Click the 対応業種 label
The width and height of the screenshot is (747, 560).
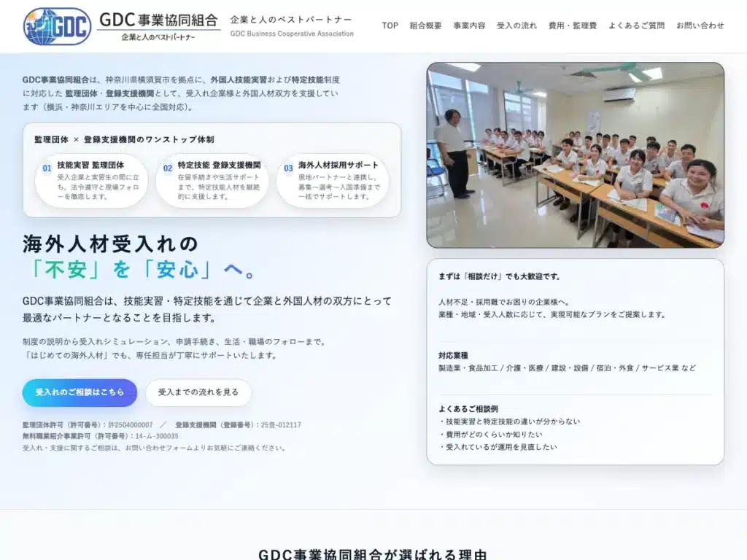point(453,355)
